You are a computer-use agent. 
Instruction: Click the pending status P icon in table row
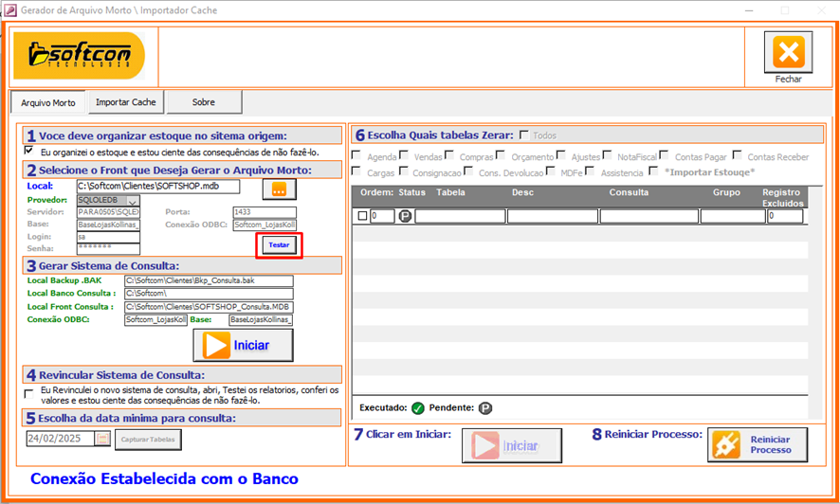[x=405, y=216]
